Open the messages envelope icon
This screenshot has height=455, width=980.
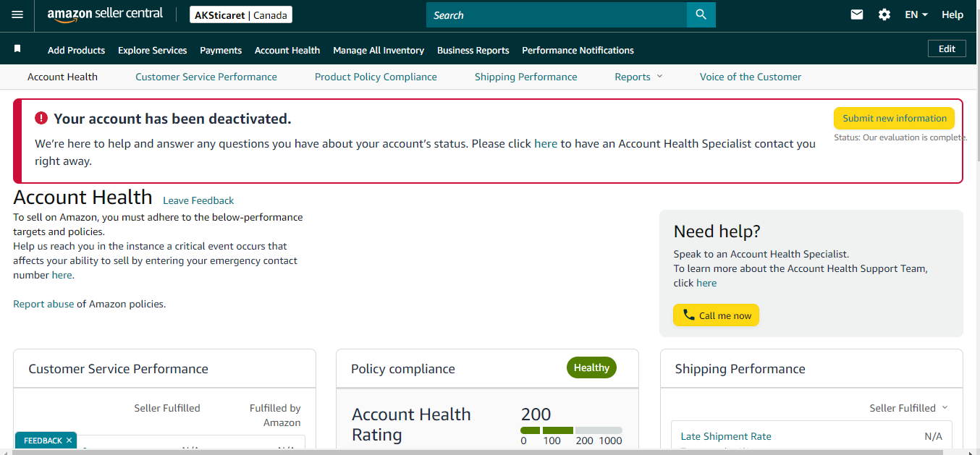tap(857, 14)
